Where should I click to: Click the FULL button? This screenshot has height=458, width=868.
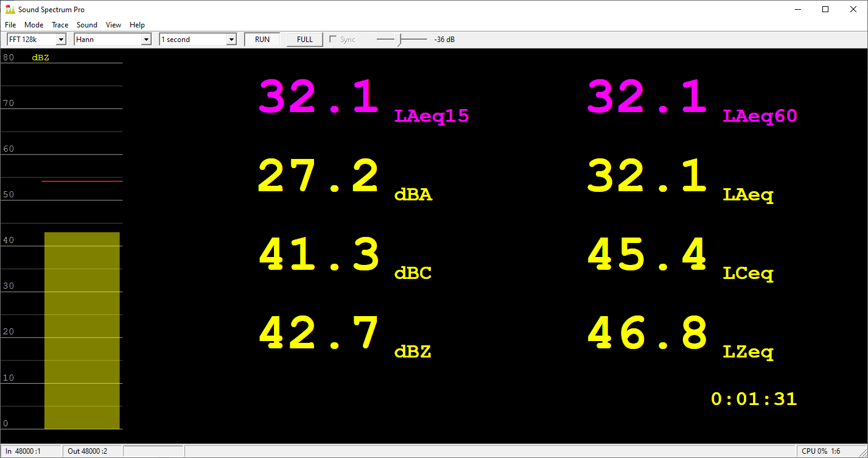pyautogui.click(x=304, y=39)
